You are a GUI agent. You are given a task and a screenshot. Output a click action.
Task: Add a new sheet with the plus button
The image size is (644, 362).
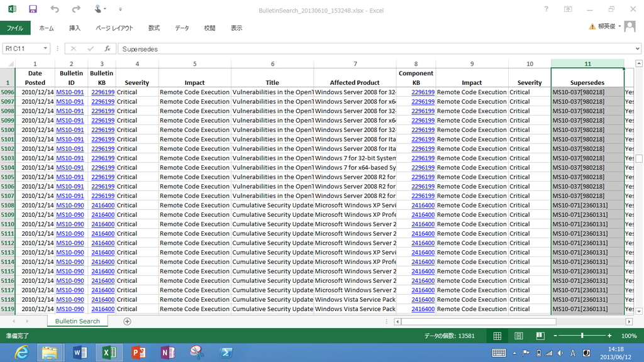tap(128, 321)
